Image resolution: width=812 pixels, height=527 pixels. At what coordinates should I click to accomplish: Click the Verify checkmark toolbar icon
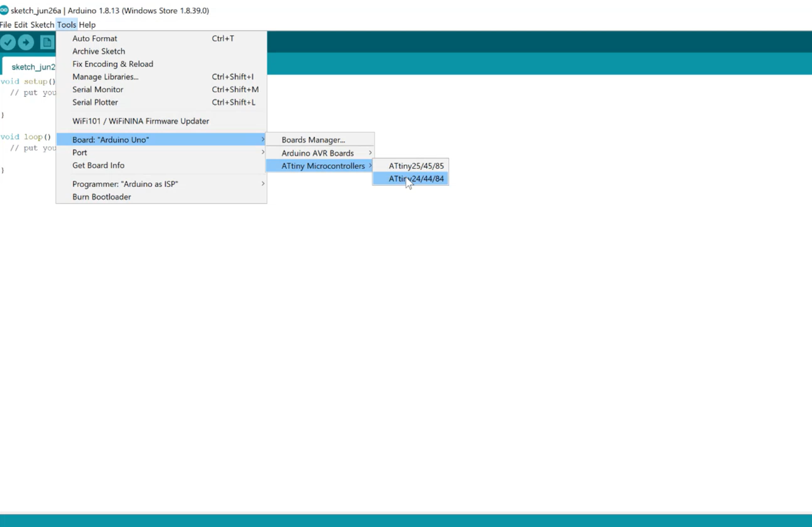[x=8, y=42]
